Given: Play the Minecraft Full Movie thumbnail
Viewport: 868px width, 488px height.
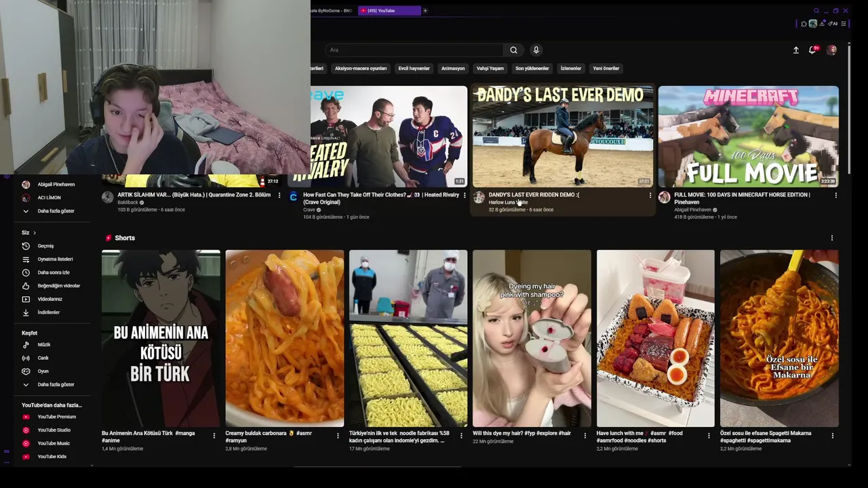Looking at the screenshot, I should 749,136.
